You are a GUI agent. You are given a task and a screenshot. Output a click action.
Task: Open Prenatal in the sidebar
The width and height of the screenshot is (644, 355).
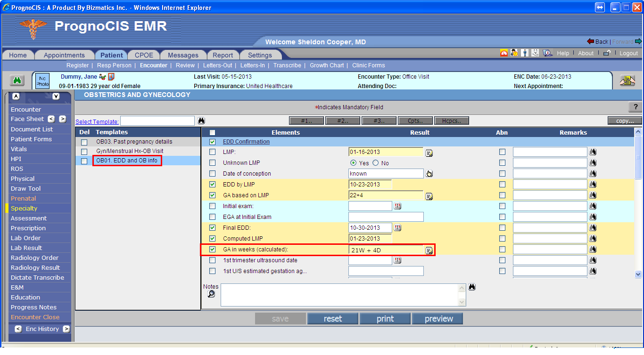pos(24,199)
